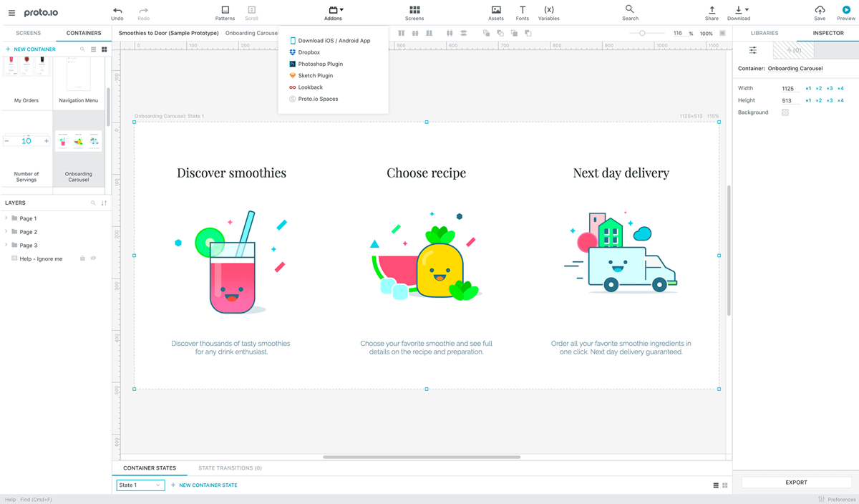Open the Variables panel
The image size is (859, 504).
point(549,13)
